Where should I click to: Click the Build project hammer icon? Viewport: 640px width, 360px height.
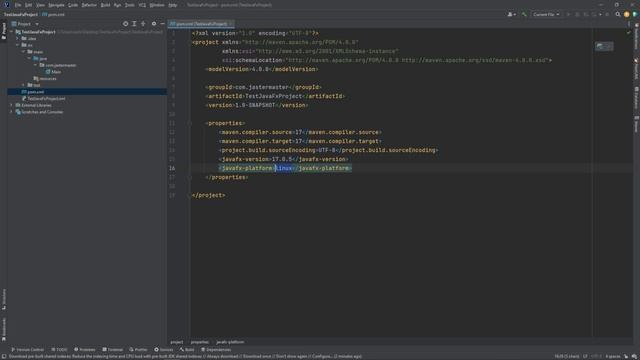(x=524, y=14)
